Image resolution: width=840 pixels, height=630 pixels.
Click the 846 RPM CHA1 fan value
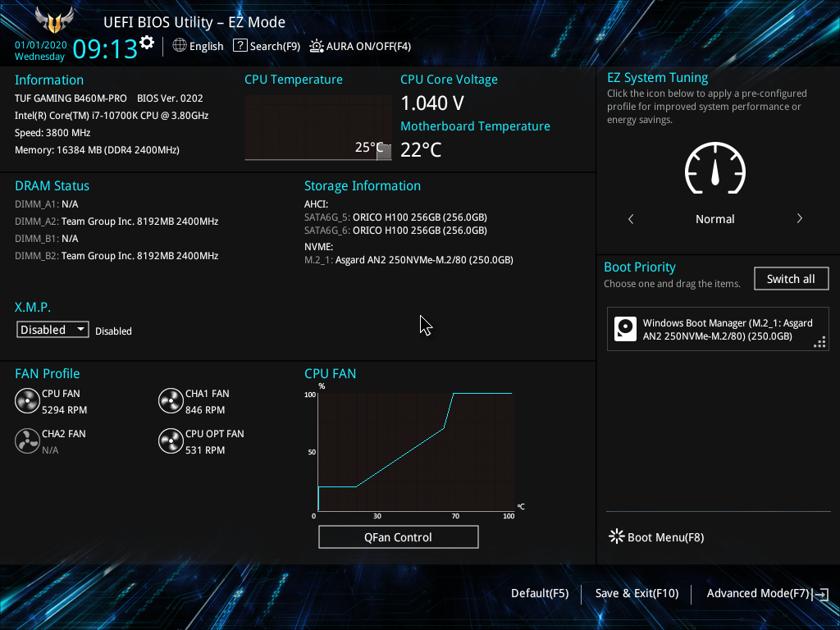pyautogui.click(x=205, y=410)
